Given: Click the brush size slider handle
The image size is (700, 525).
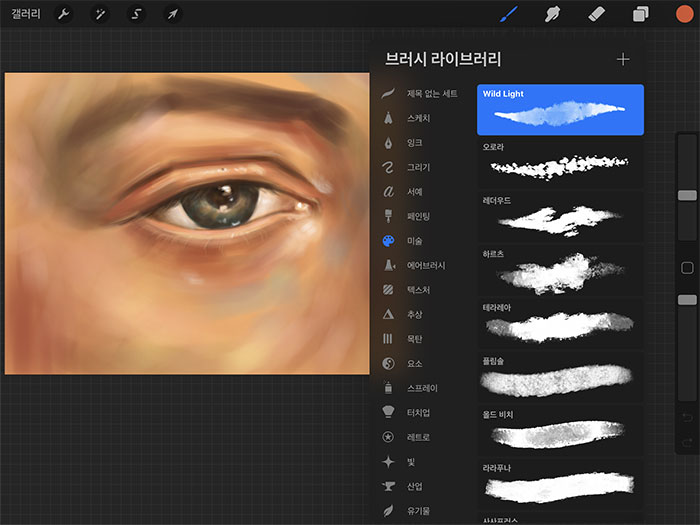Looking at the screenshot, I should click(687, 195).
